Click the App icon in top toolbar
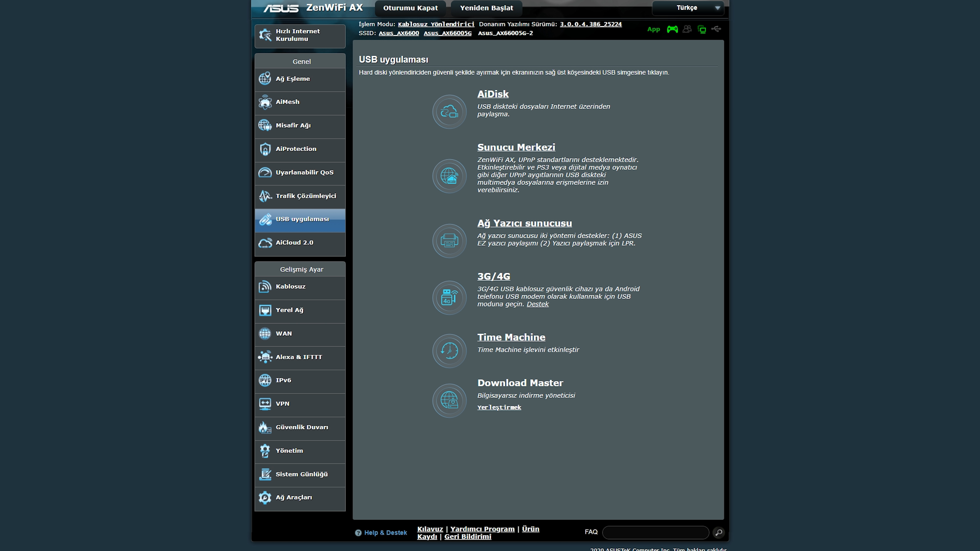Screen dimensions: 980x551 (x=652, y=29)
